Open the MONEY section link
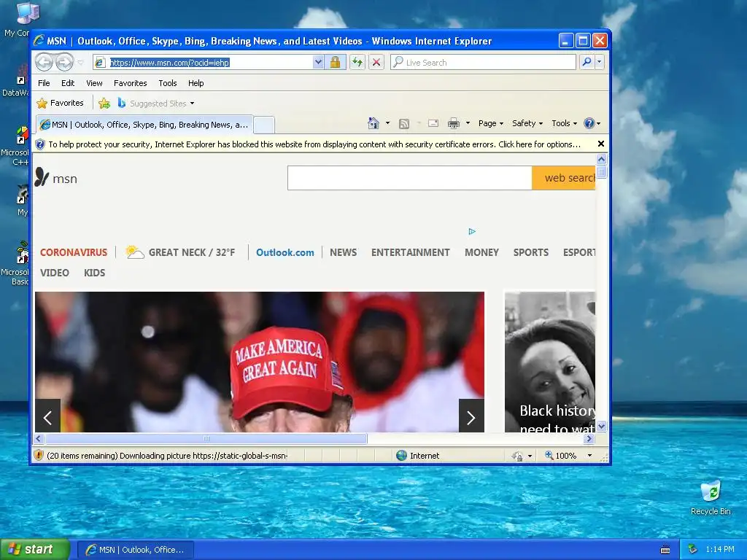This screenshot has height=560, width=747. (481, 252)
